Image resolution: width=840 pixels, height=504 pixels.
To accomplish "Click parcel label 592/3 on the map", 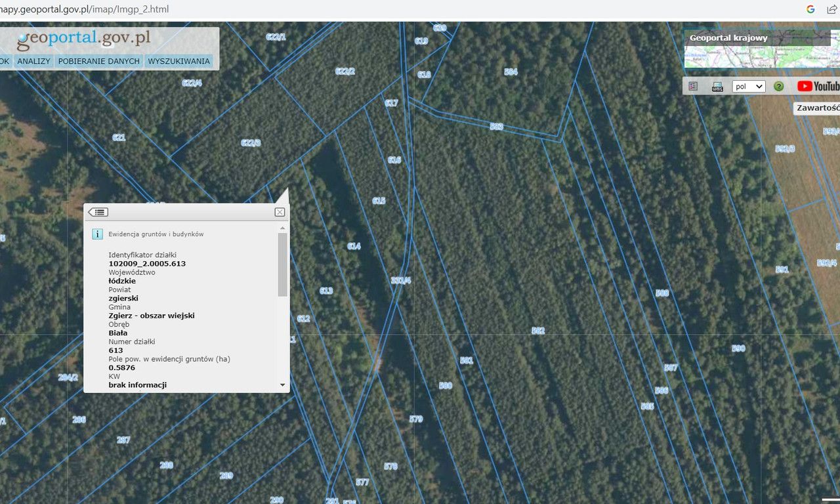I will [x=785, y=149].
